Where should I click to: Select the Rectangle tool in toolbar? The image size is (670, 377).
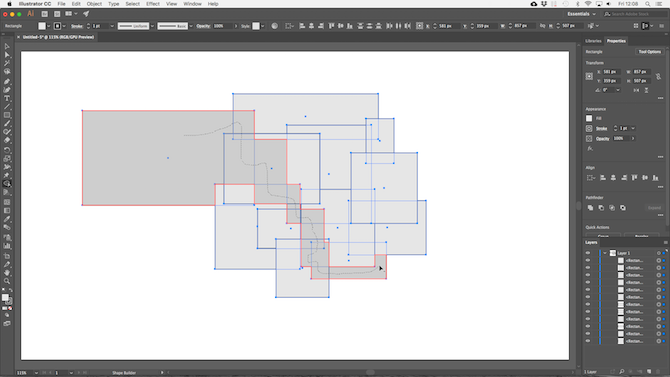point(7,115)
